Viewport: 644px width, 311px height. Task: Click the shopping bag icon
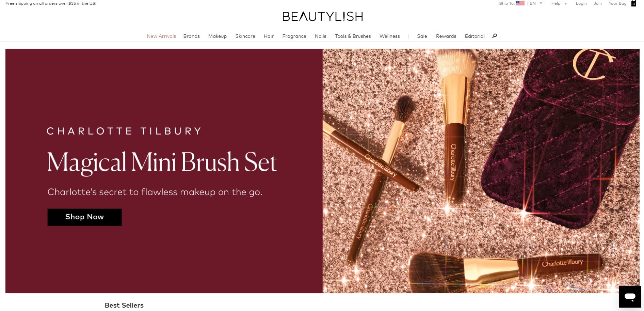[x=633, y=3]
